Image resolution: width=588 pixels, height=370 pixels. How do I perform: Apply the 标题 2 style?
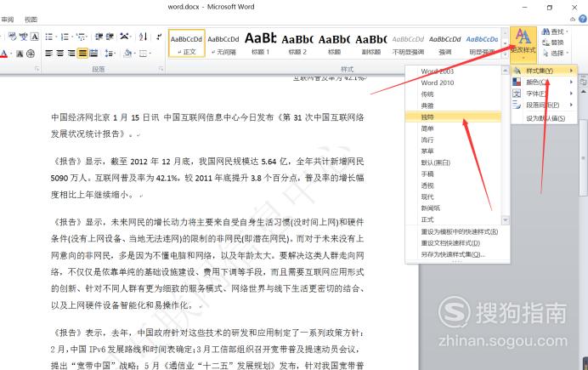297,43
